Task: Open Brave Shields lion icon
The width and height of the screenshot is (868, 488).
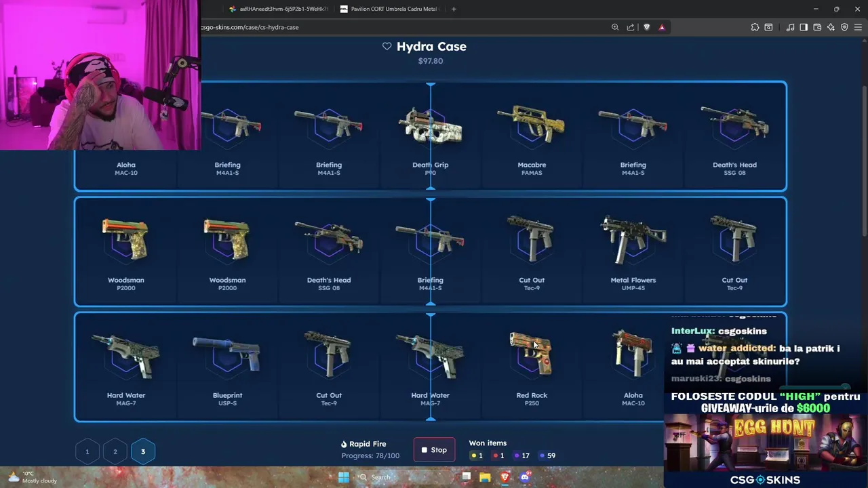Action: [x=646, y=27]
